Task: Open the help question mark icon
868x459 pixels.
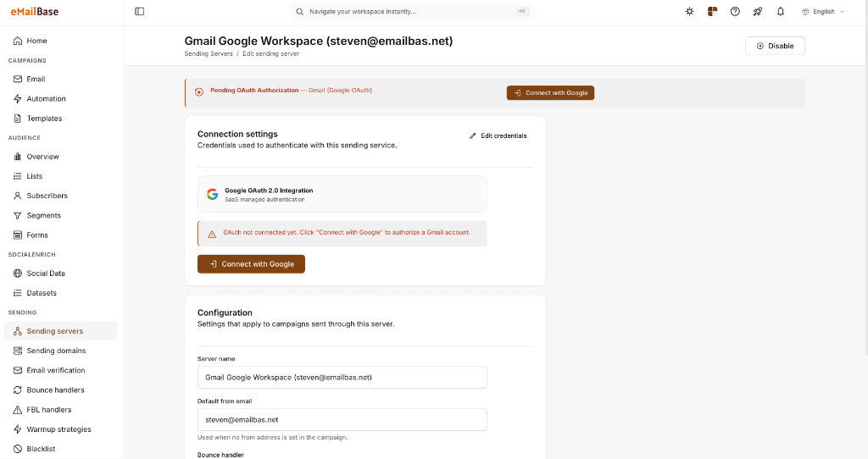Action: point(735,12)
